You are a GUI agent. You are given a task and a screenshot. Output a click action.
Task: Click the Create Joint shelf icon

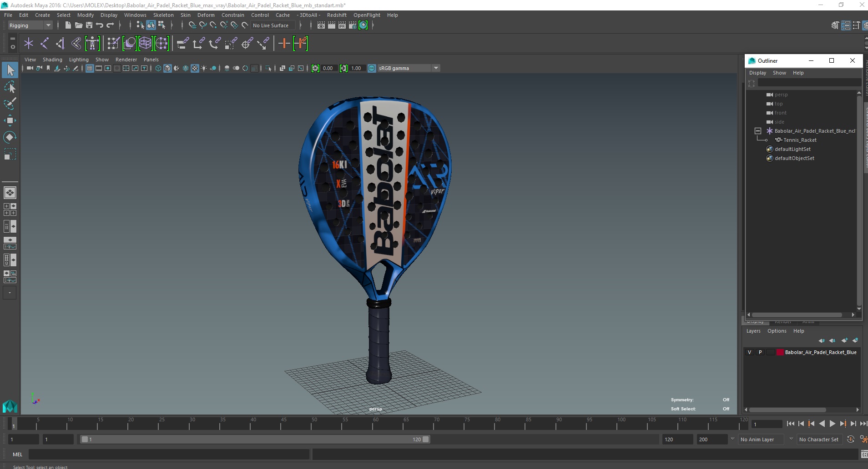(45, 44)
